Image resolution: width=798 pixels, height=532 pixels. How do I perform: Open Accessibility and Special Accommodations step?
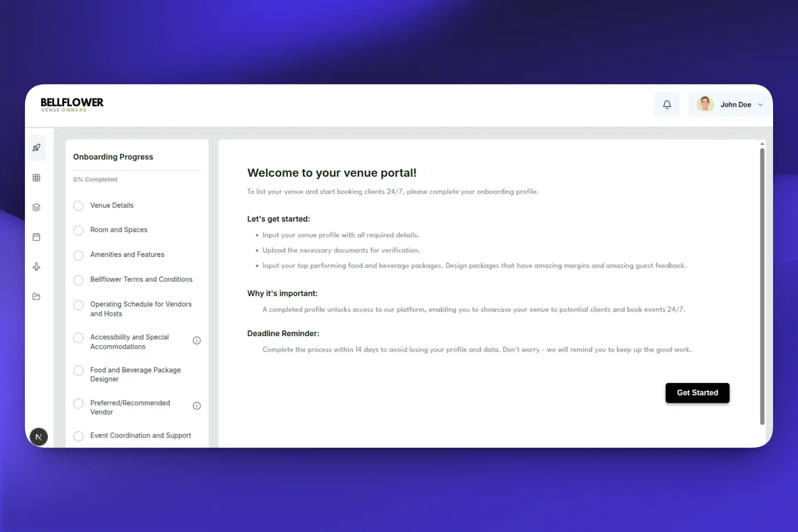(x=129, y=342)
